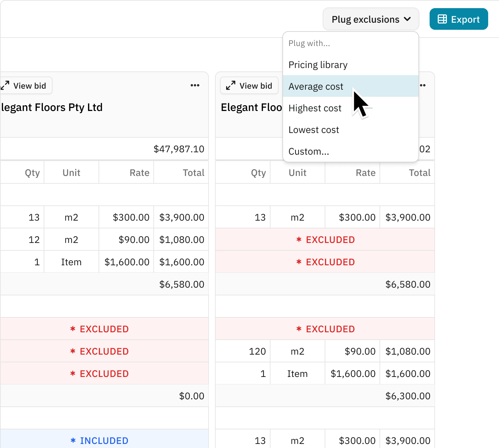The width and height of the screenshot is (499, 448).
Task: Click the Plug exclusions button label
Action: pos(365,19)
